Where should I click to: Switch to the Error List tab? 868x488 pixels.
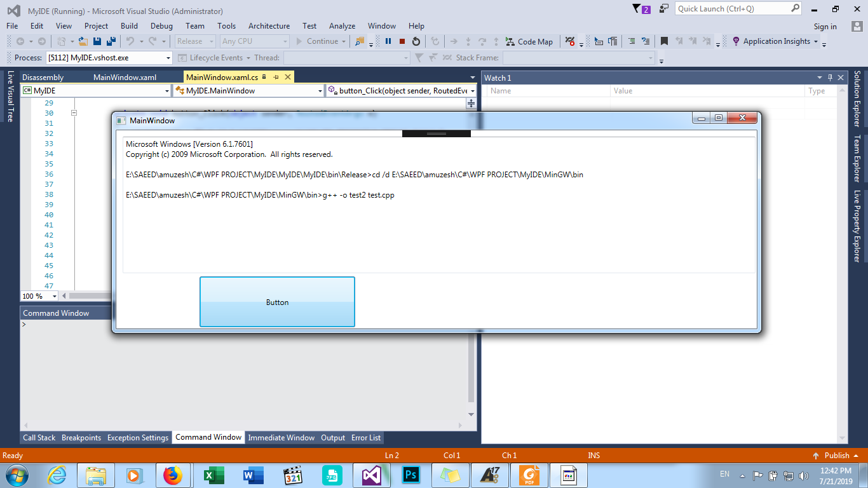coord(366,438)
